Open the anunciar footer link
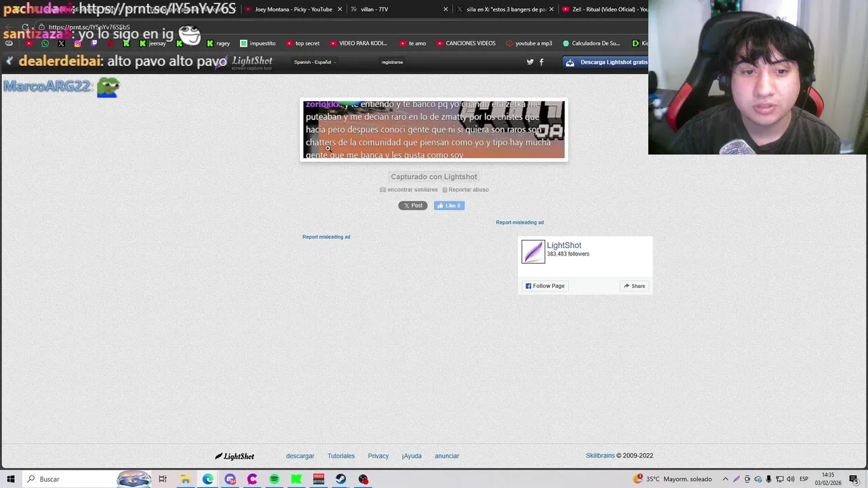This screenshot has height=488, width=868. pyautogui.click(x=447, y=456)
